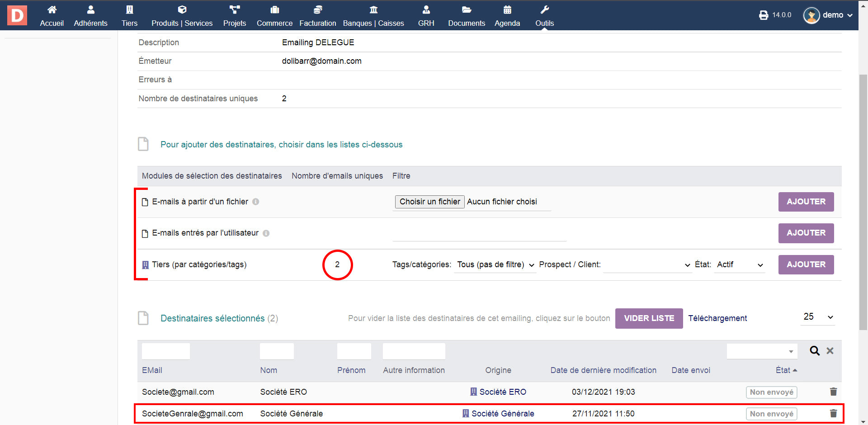Image resolution: width=868 pixels, height=425 pixels.
Task: Focus the EMail filter input field
Action: click(166, 351)
